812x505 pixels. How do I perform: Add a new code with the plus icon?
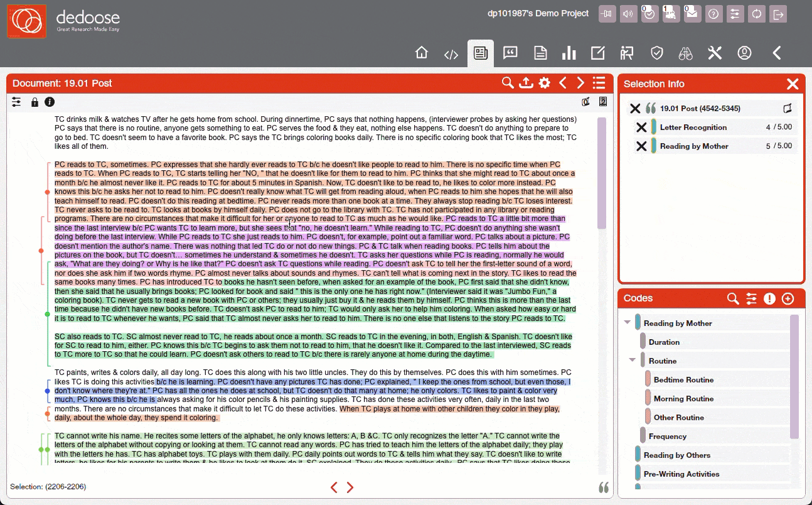(x=788, y=298)
